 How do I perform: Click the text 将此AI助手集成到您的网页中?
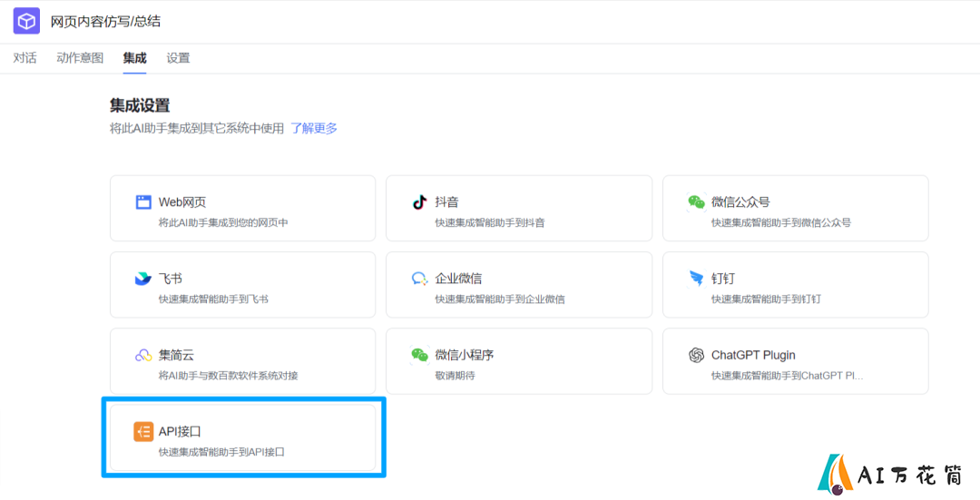click(223, 222)
